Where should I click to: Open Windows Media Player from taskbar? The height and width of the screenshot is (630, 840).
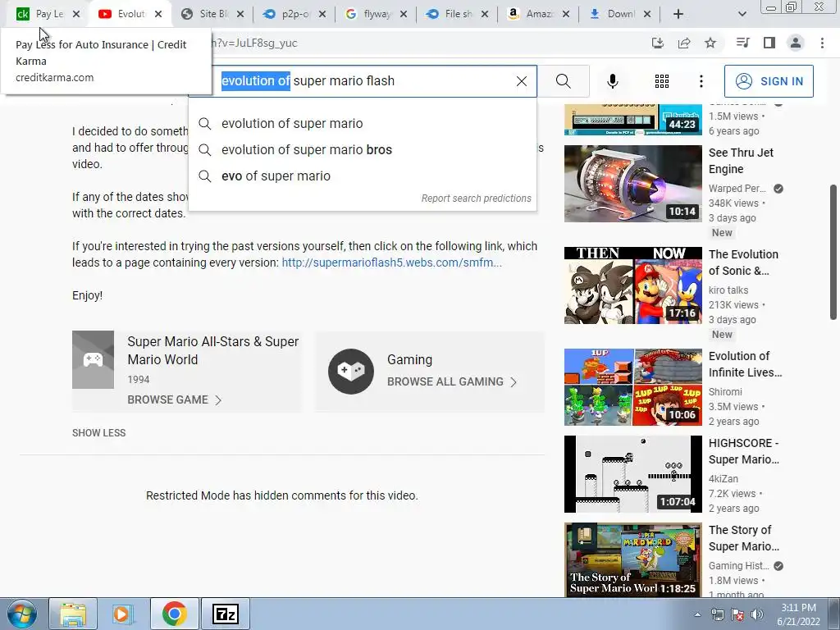[123, 614]
